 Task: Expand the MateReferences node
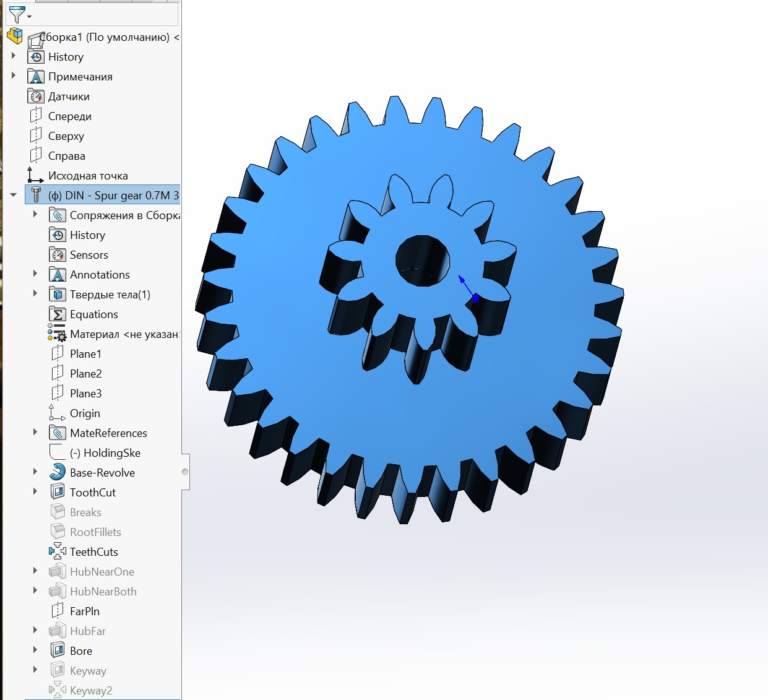[35, 433]
